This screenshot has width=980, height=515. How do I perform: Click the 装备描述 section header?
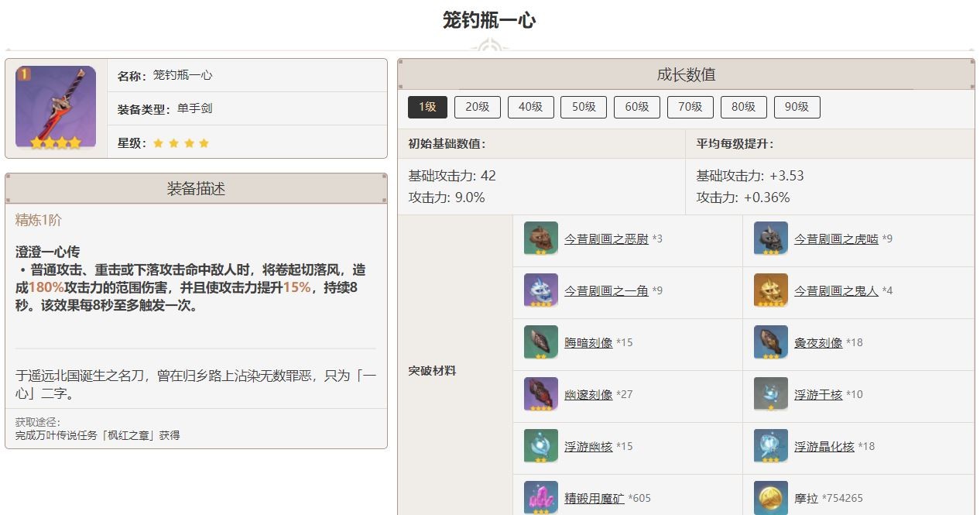point(196,189)
